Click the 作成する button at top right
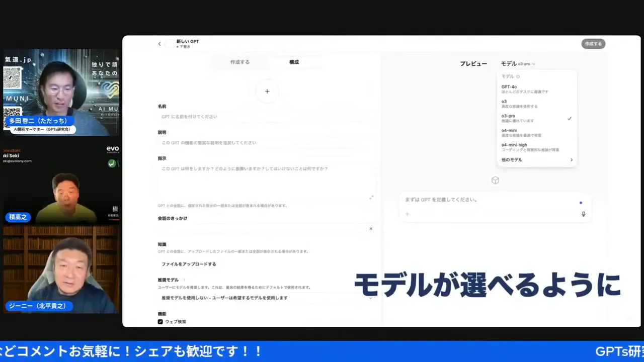This screenshot has width=644, height=362. pos(593,44)
